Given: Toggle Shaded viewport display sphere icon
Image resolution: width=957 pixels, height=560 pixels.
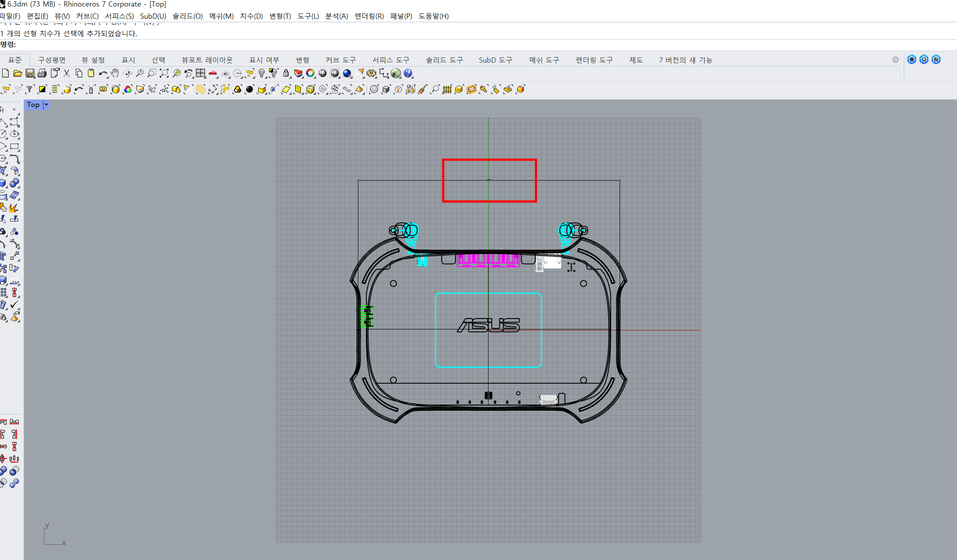Looking at the screenshot, I should point(323,73).
